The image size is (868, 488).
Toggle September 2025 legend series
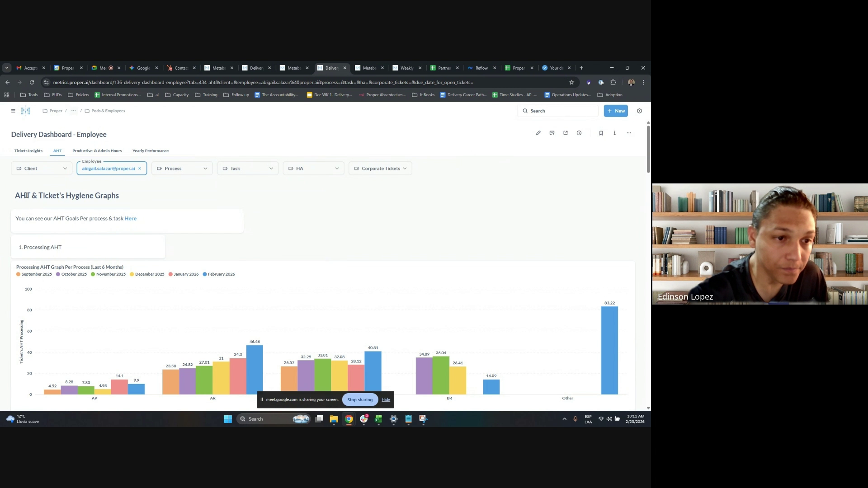click(34, 274)
